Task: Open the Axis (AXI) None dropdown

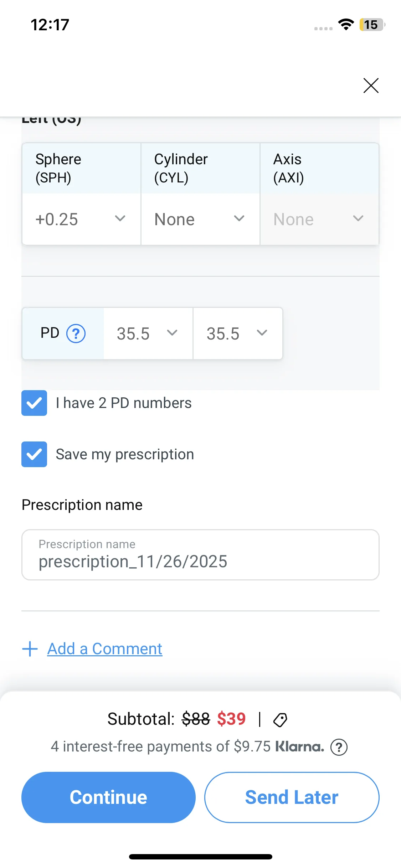Action: [x=319, y=219]
